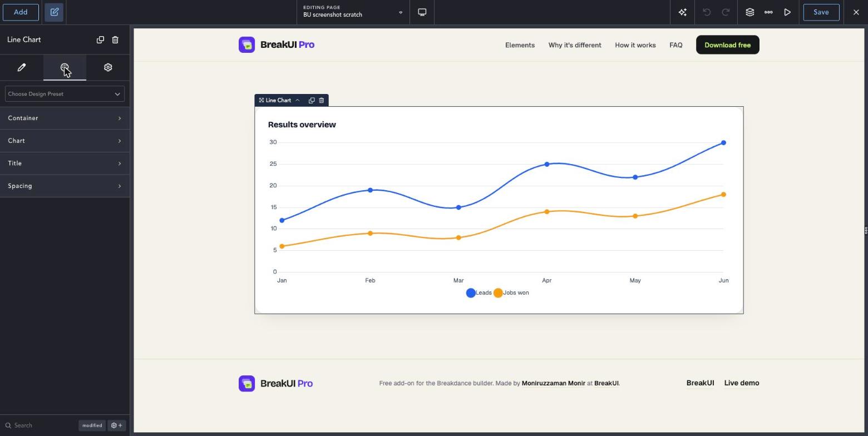Expand the Container section
The width and height of the screenshot is (868, 436).
point(65,118)
